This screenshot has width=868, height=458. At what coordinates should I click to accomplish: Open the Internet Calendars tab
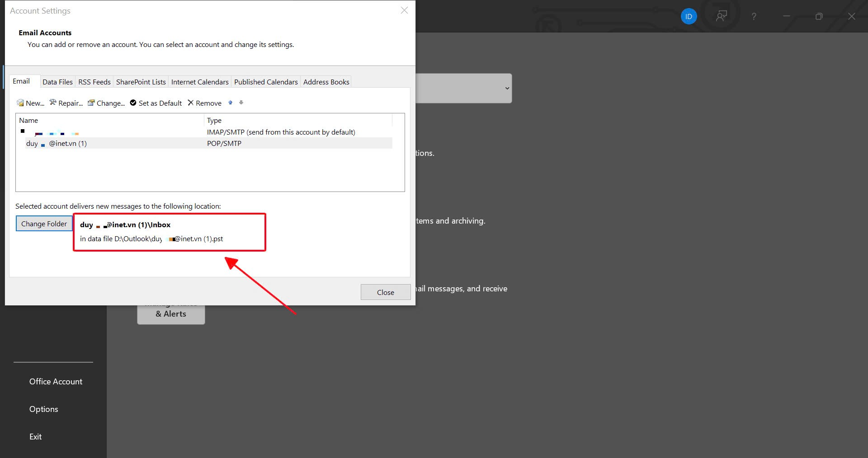point(200,82)
